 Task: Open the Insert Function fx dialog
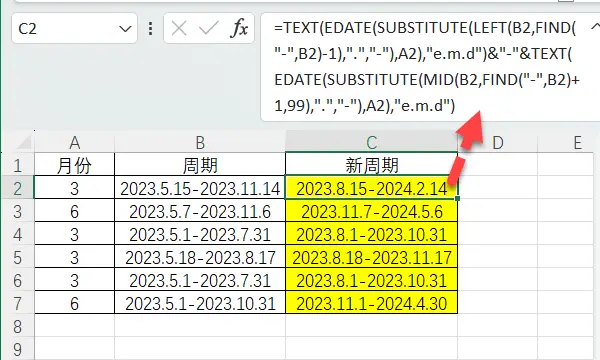pyautogui.click(x=239, y=28)
